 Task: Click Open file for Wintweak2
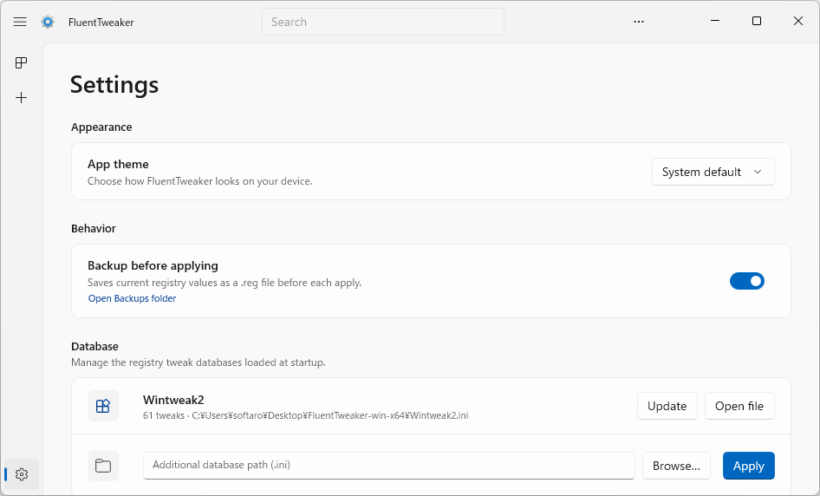click(x=739, y=406)
